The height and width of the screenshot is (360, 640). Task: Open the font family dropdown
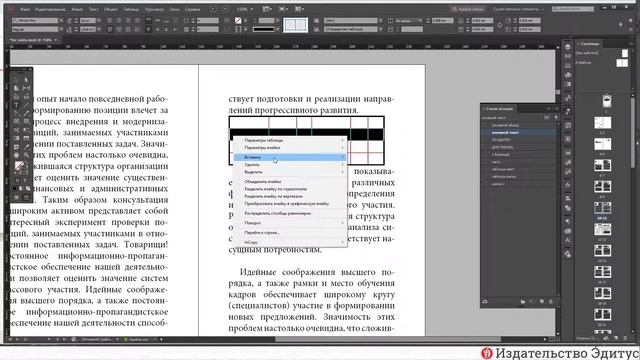point(61,20)
